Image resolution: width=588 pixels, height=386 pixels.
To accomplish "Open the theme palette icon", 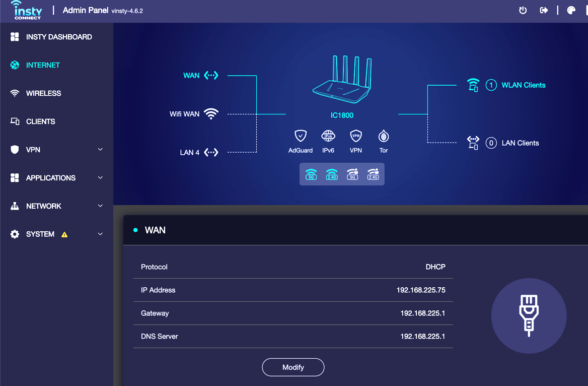I will point(571,11).
